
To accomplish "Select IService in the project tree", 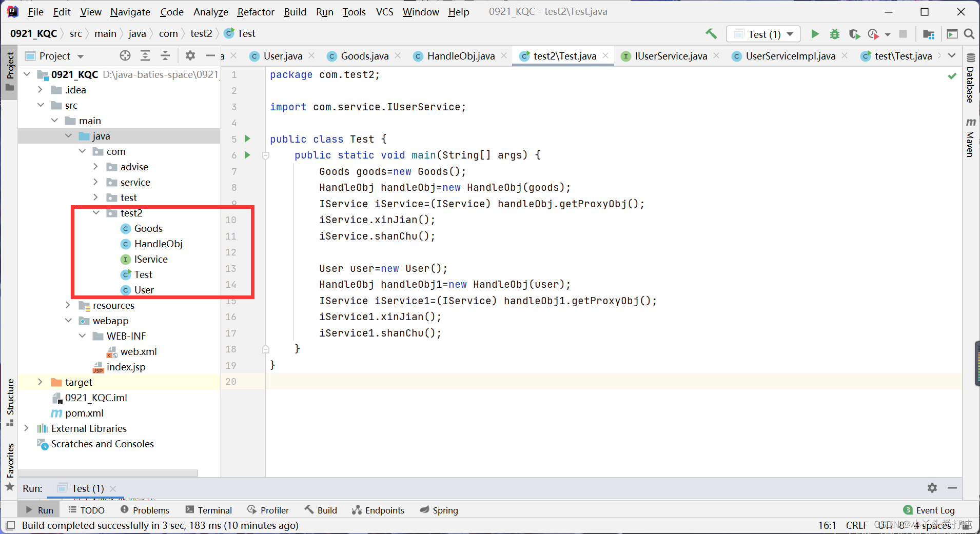I will point(151,259).
